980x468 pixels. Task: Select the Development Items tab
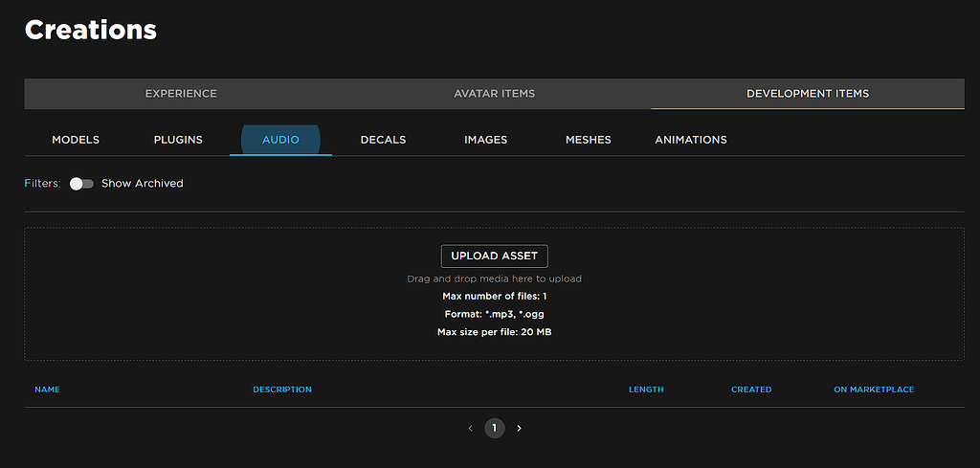tap(808, 94)
